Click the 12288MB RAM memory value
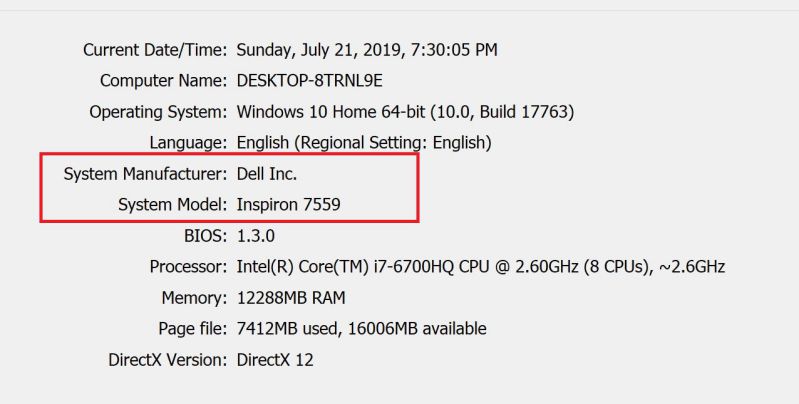The height and width of the screenshot is (404, 799). 291,298
